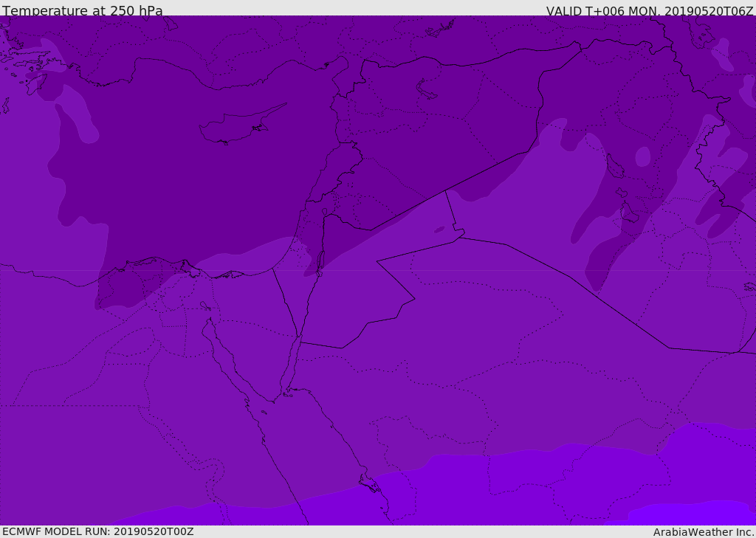This screenshot has height=538, width=756.
Task: Click the Sea of Galilee outline
Action: (x=324, y=212)
